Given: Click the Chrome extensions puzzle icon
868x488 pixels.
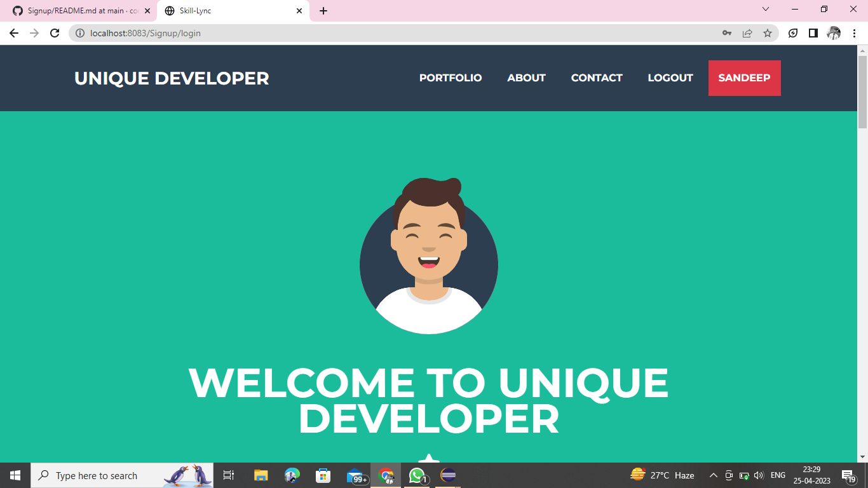Looking at the screenshot, I should click(x=792, y=33).
